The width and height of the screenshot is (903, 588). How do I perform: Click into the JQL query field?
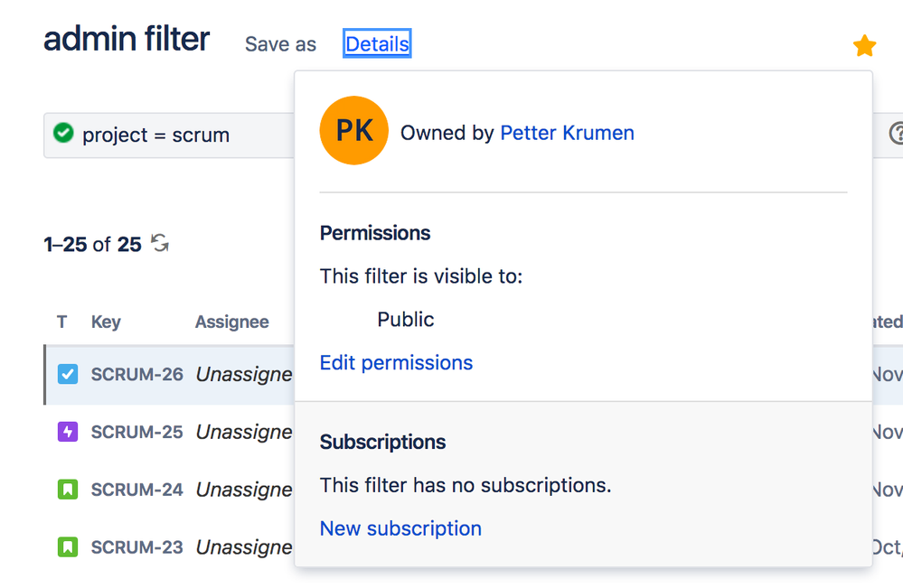click(x=181, y=135)
